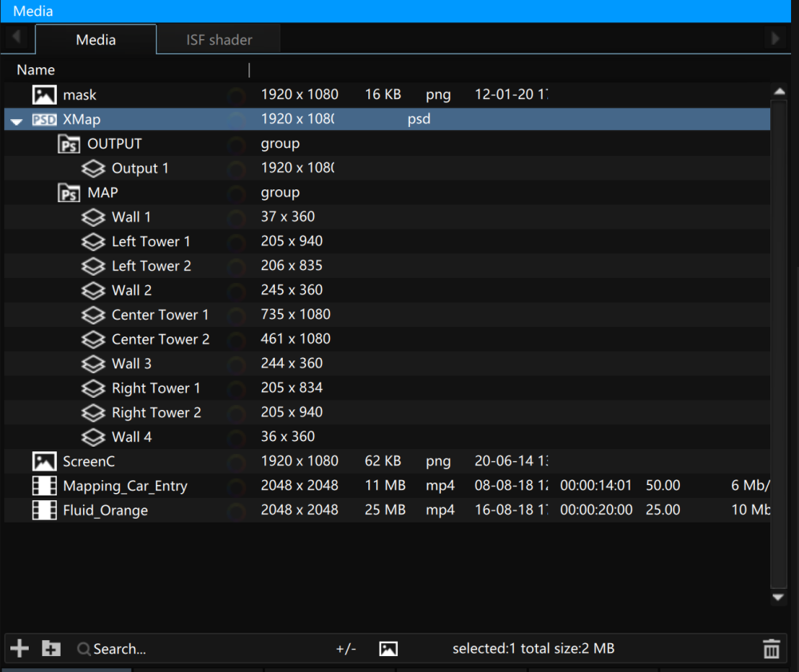Click the media list scroll-down arrow
799x672 pixels.
[778, 597]
